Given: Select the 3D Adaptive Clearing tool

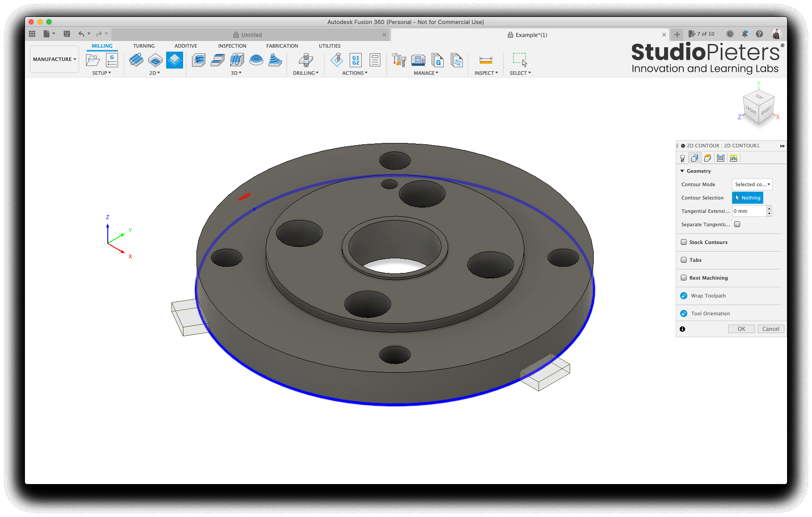Looking at the screenshot, I should [x=199, y=60].
